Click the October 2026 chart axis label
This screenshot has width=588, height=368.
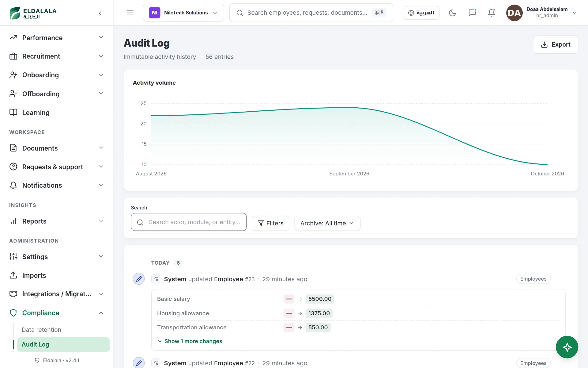pos(547,174)
